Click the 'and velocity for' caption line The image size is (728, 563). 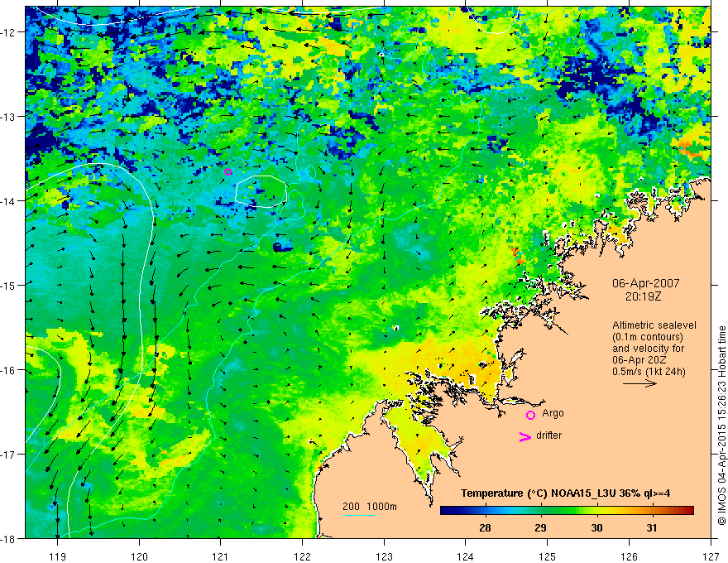[x=648, y=349]
